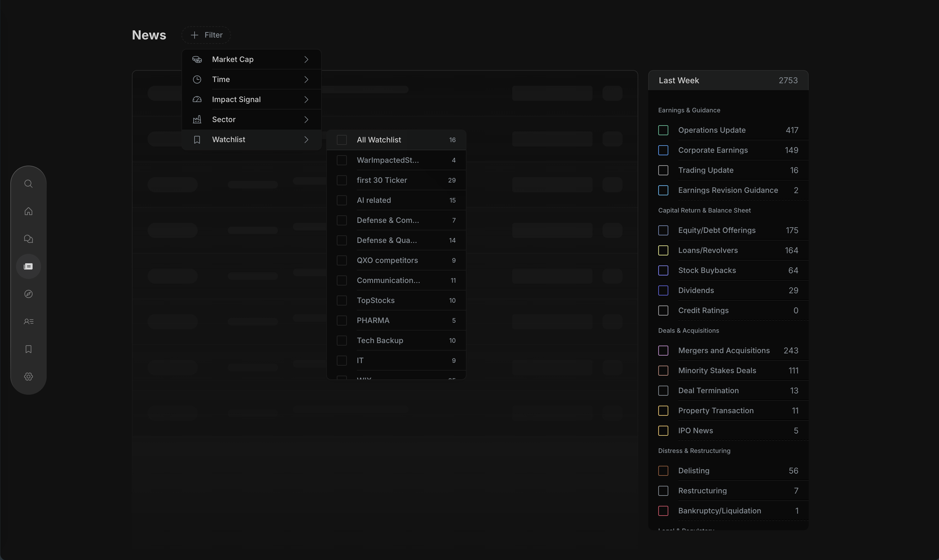The height and width of the screenshot is (560, 939).
Task: Select the Defense & Com... watchlist entry
Action: point(396,220)
